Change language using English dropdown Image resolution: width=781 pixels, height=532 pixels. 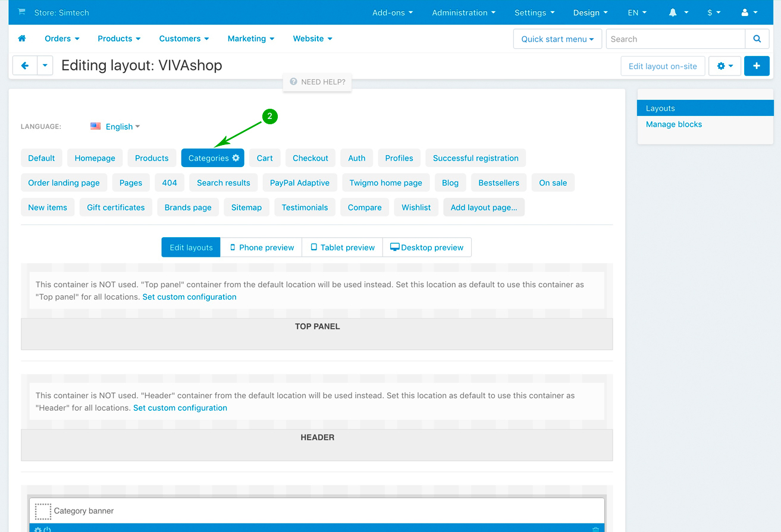(122, 127)
